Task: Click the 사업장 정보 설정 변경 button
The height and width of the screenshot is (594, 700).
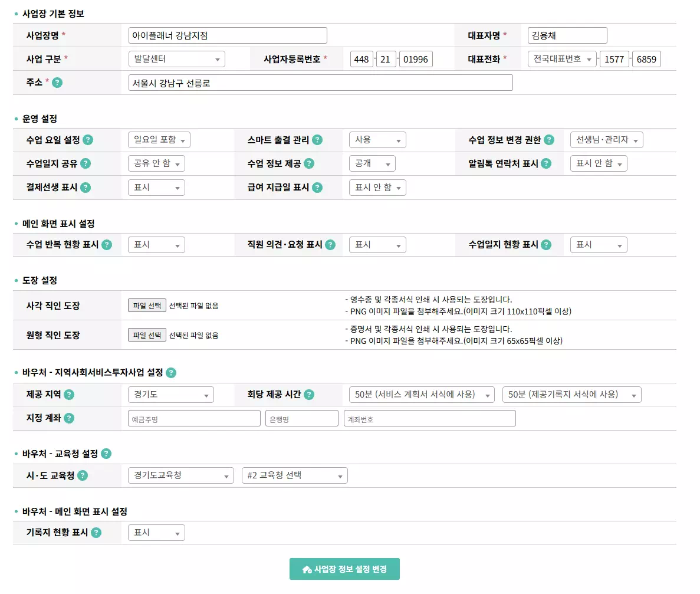Action: [344, 569]
